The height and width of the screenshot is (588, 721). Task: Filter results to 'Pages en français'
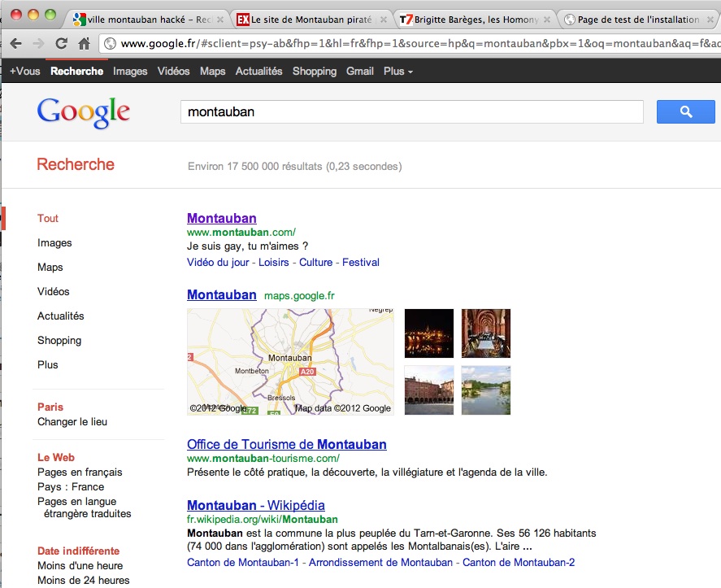(x=80, y=473)
